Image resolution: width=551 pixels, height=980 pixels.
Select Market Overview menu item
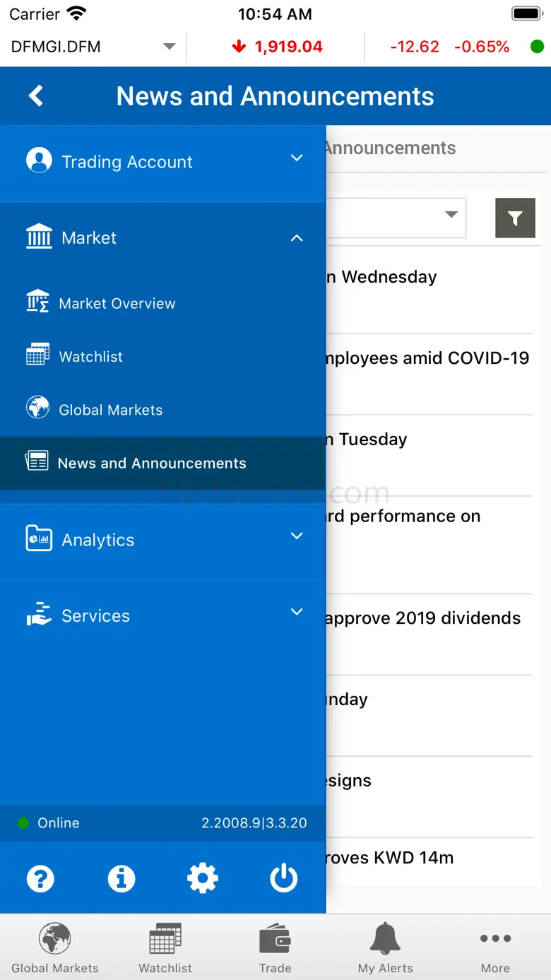click(x=117, y=304)
